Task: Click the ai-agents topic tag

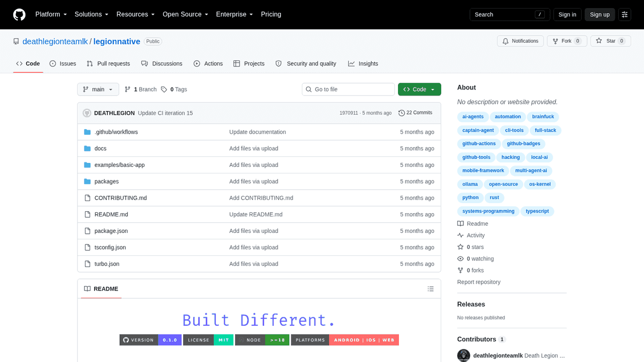Action: (x=473, y=117)
